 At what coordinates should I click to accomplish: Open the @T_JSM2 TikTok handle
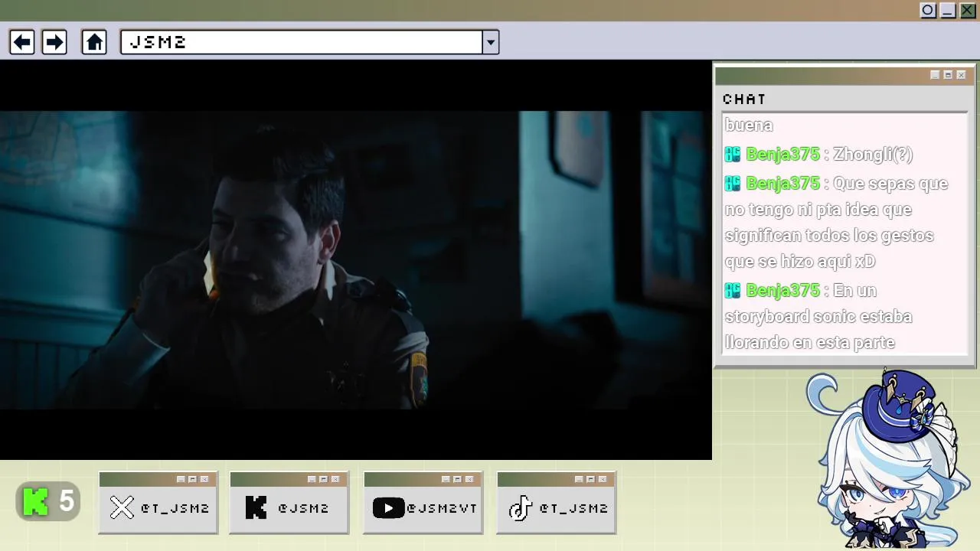tap(573, 508)
